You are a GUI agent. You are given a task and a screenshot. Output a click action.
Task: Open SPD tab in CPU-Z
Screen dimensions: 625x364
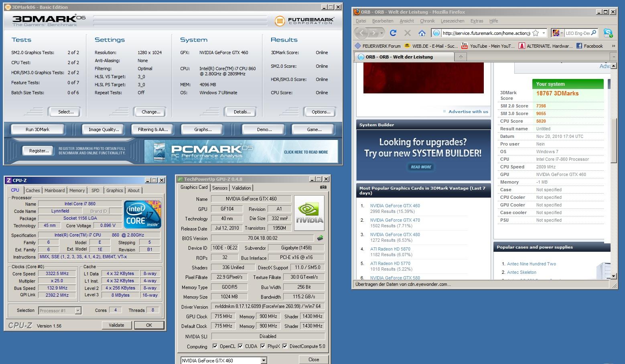tap(95, 190)
